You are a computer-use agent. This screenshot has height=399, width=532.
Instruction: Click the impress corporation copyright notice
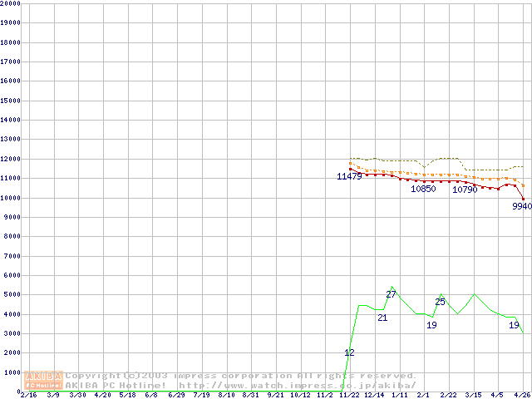pos(241,376)
